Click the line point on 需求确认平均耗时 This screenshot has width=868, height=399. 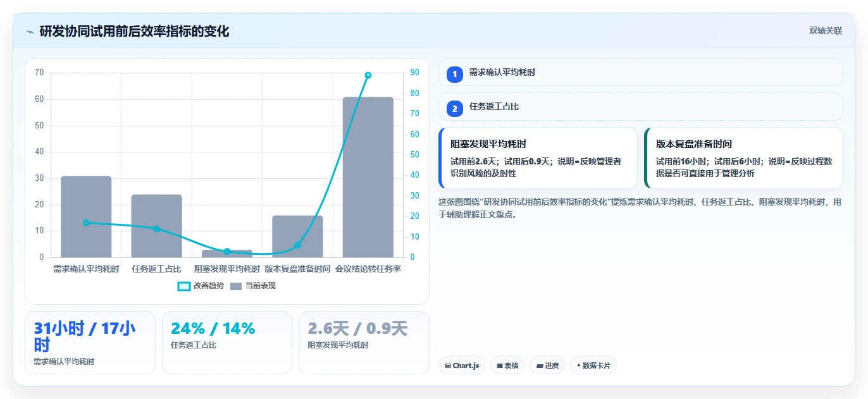[x=86, y=223]
